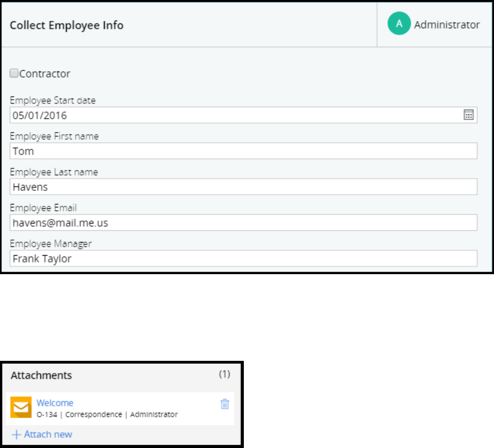This screenshot has width=494, height=448.
Task: Click the Attachments panel header
Action: 41,375
